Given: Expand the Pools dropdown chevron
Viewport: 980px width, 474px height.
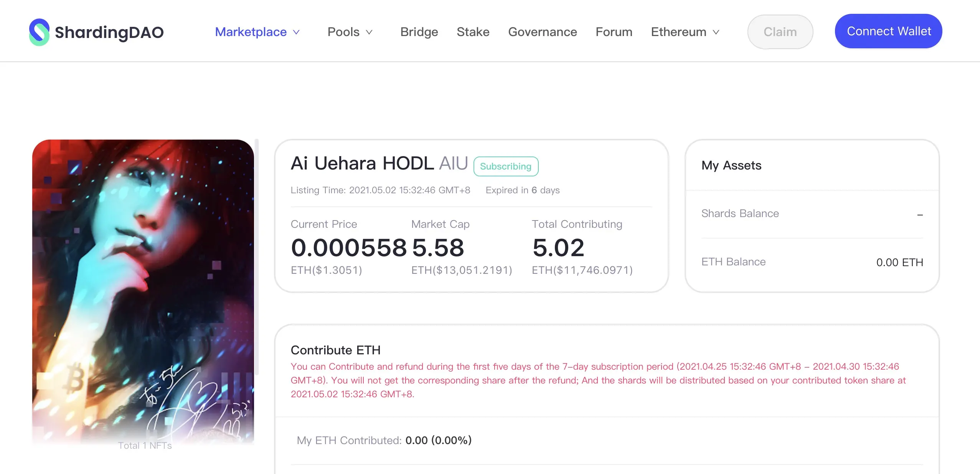Looking at the screenshot, I should click(369, 32).
